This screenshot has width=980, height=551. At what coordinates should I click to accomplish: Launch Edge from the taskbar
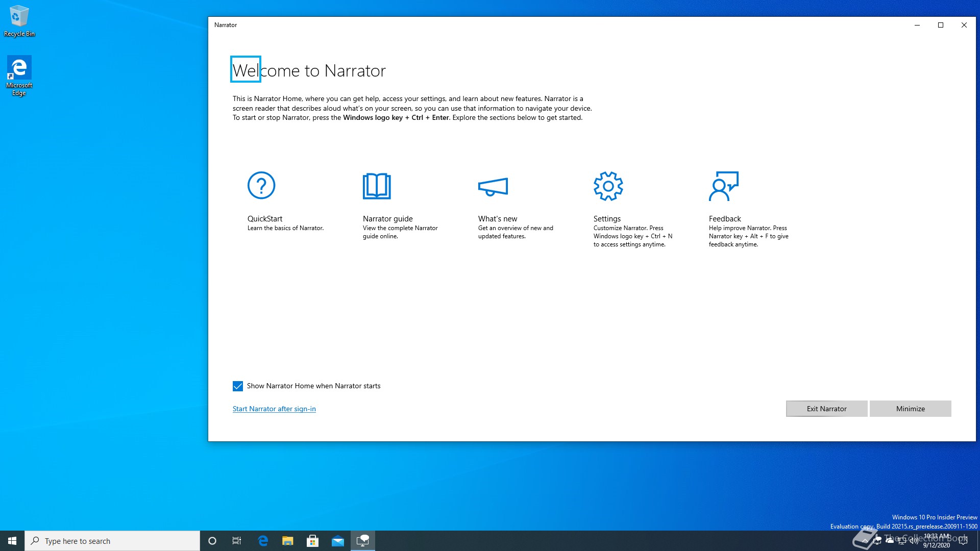263,541
